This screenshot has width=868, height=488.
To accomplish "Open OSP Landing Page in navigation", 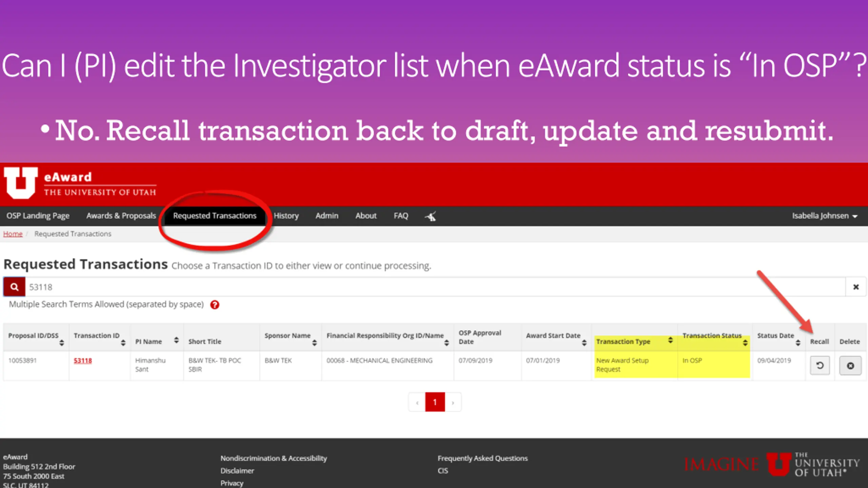I will [x=38, y=216].
